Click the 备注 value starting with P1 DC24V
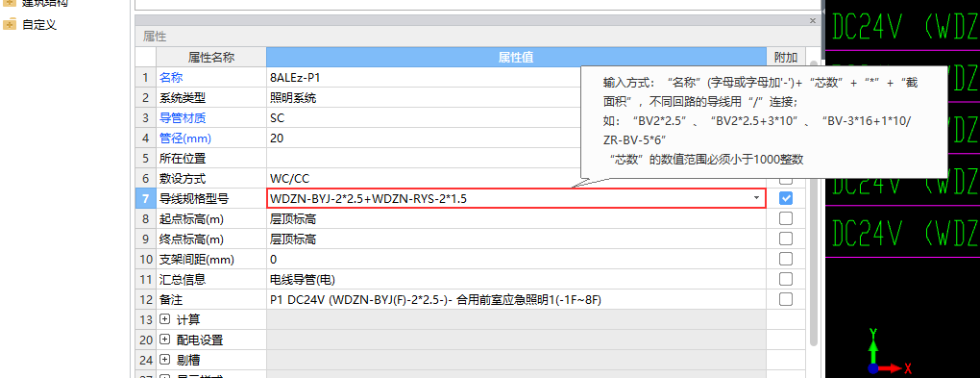Viewport: 980px width, 378px height. (x=516, y=299)
